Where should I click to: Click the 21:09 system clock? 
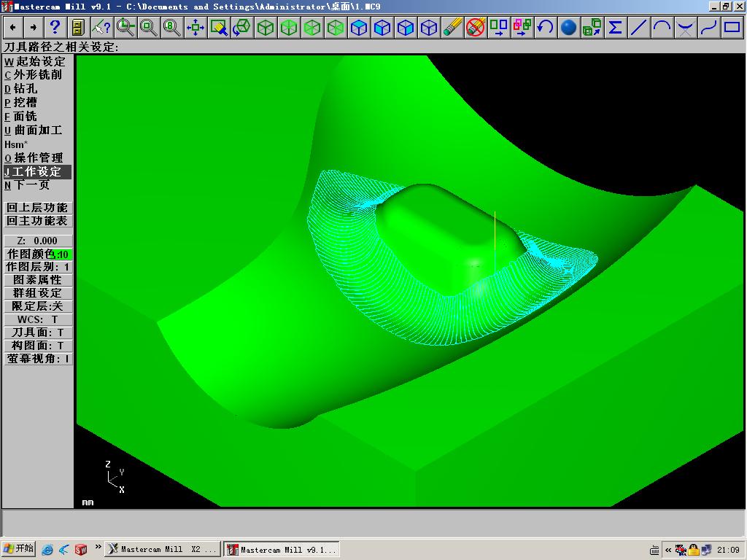729,550
